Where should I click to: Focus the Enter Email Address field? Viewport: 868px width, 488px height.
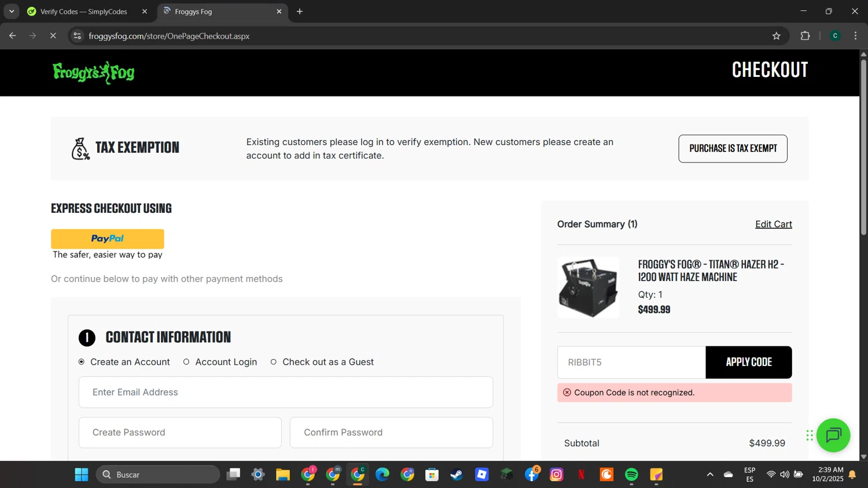coord(286,392)
